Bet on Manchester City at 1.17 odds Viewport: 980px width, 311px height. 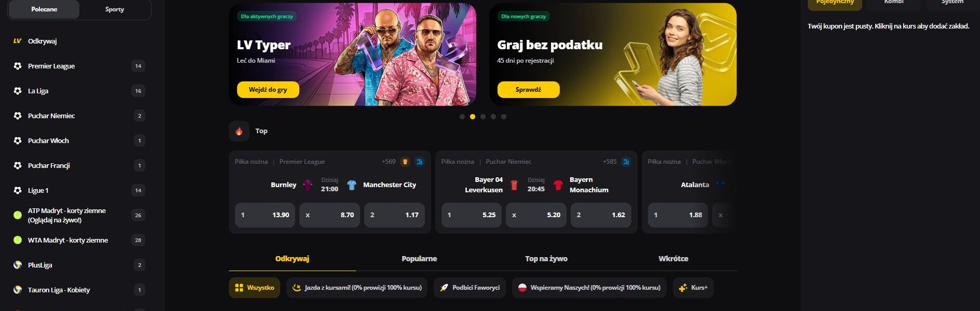pyautogui.click(x=394, y=215)
